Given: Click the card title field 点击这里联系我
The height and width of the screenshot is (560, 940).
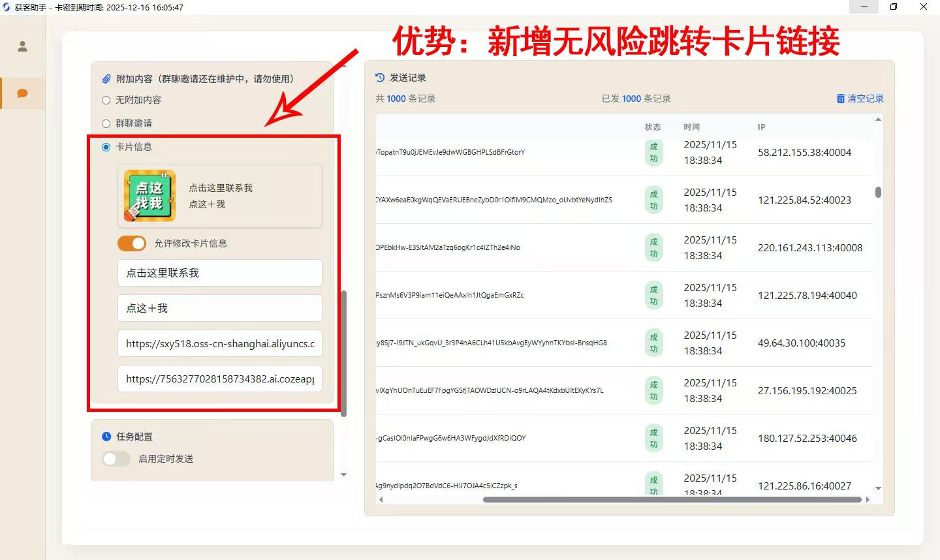Looking at the screenshot, I should tap(220, 273).
